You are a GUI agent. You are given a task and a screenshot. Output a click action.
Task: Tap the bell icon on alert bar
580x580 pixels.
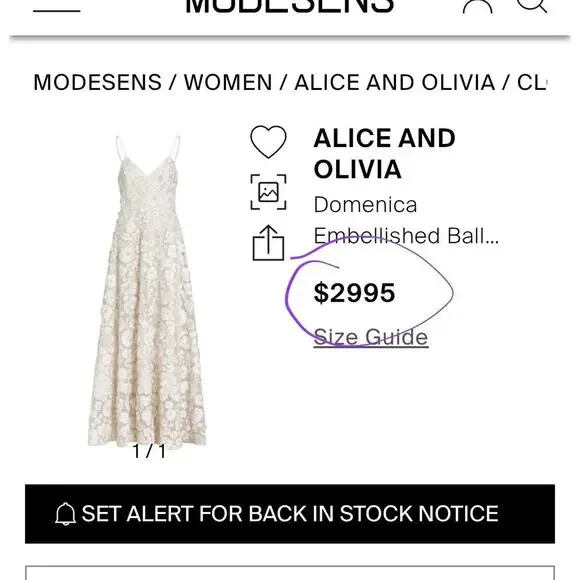(x=65, y=514)
